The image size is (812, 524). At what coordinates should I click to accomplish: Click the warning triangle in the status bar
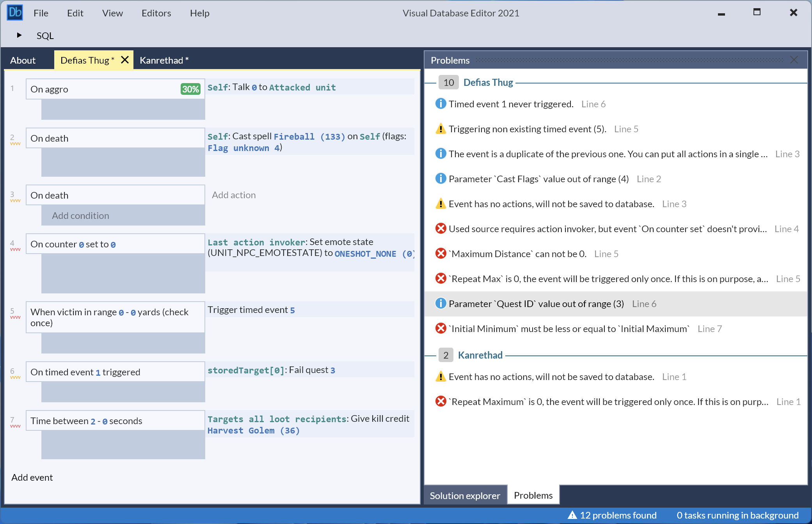572,515
